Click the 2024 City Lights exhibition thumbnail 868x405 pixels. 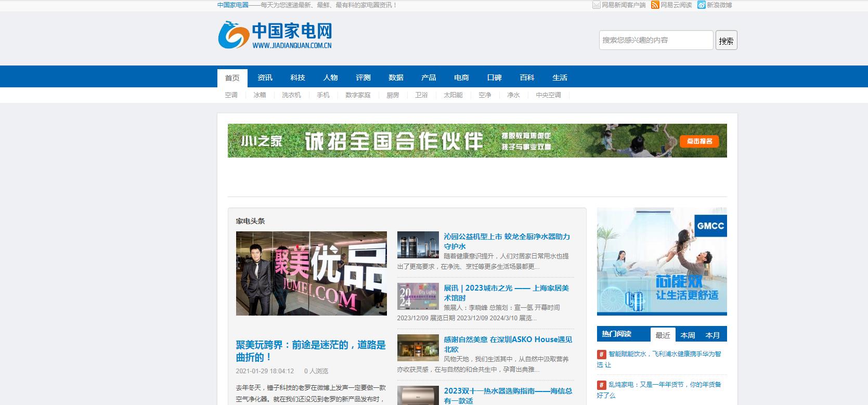418,296
